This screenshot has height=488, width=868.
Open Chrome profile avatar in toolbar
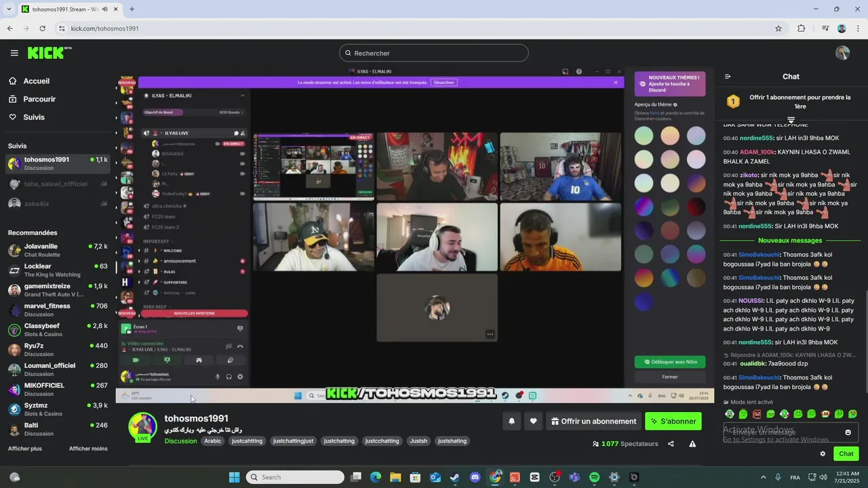click(x=842, y=28)
